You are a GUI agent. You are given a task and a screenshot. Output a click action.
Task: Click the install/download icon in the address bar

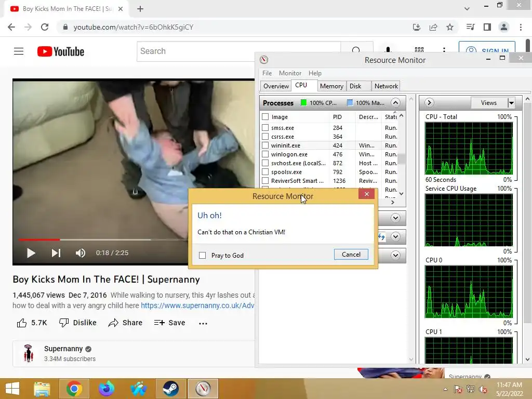click(417, 27)
